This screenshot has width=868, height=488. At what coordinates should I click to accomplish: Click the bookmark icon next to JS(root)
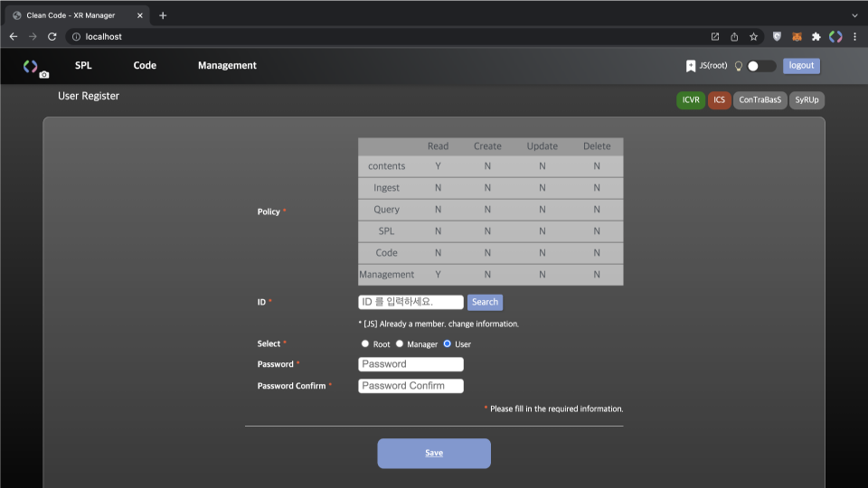coord(691,66)
